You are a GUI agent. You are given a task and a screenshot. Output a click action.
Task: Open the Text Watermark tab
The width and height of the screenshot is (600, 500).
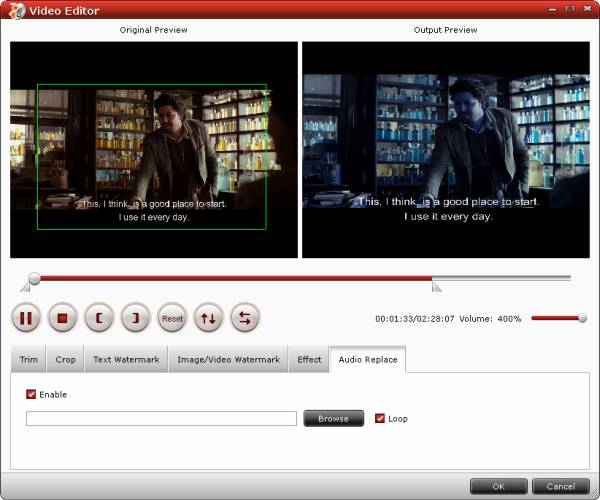click(x=126, y=359)
